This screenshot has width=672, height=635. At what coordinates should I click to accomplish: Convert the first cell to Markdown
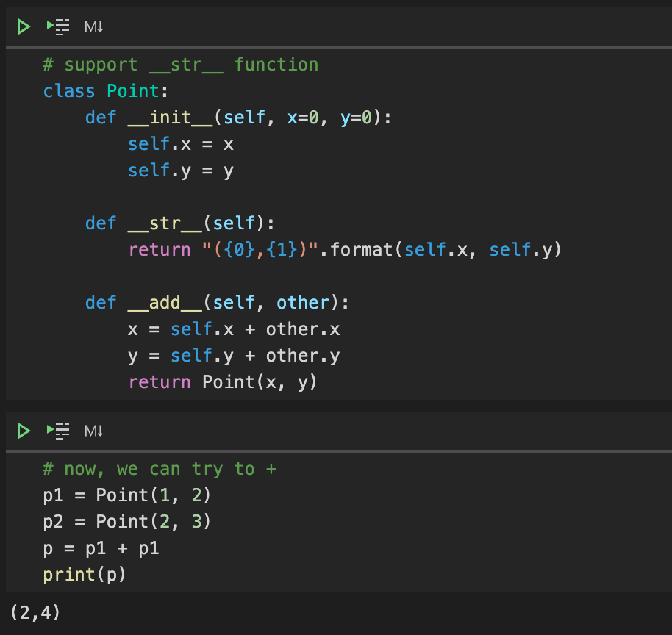(91, 26)
